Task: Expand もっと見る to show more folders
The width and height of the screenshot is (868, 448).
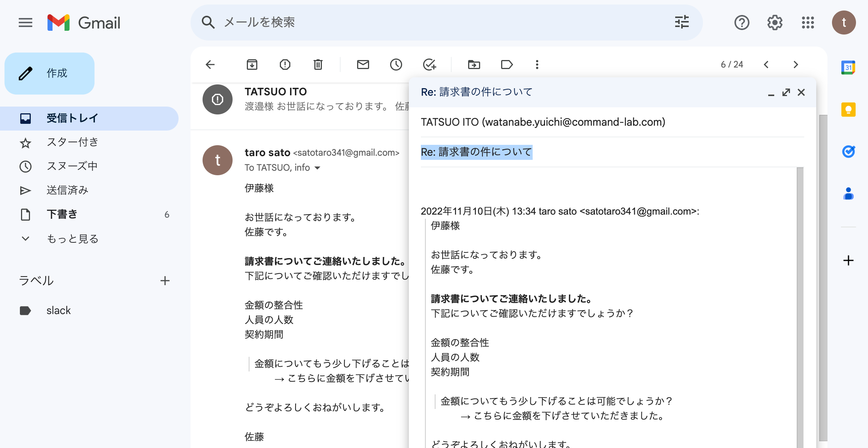Action: click(x=89, y=239)
